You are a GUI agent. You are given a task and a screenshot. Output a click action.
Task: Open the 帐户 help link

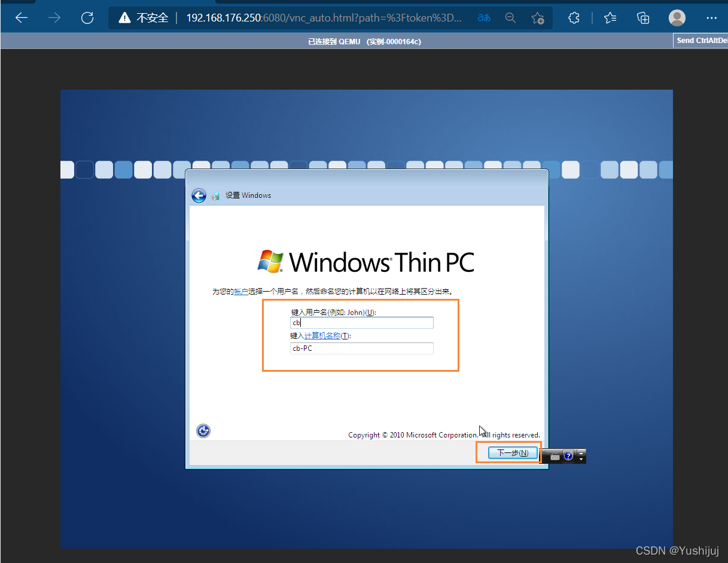pos(240,292)
